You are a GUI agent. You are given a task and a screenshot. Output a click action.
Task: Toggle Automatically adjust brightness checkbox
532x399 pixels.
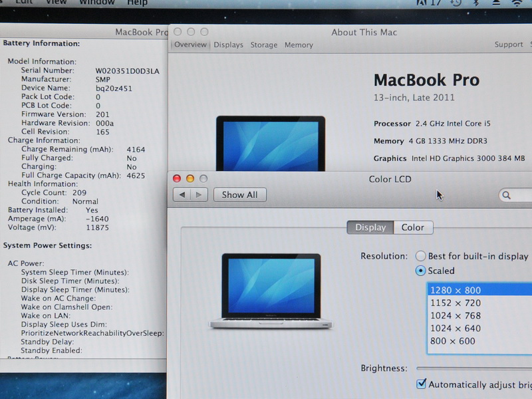[421, 384]
